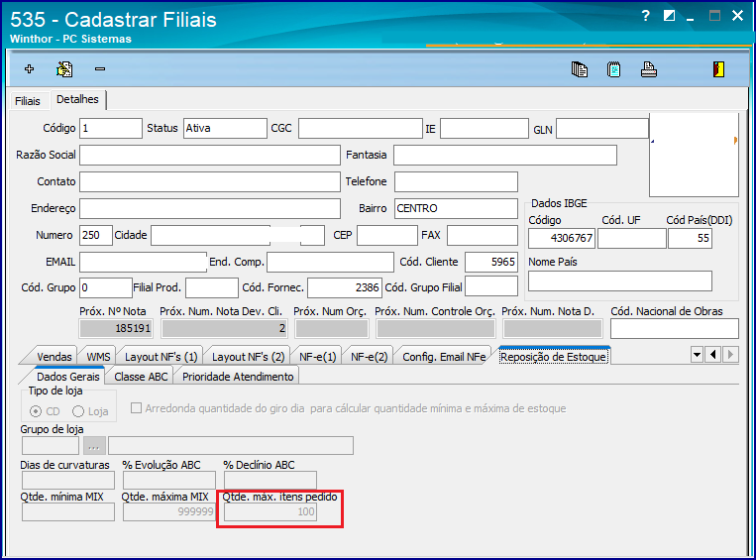Click the Nome País input field

(x=620, y=280)
